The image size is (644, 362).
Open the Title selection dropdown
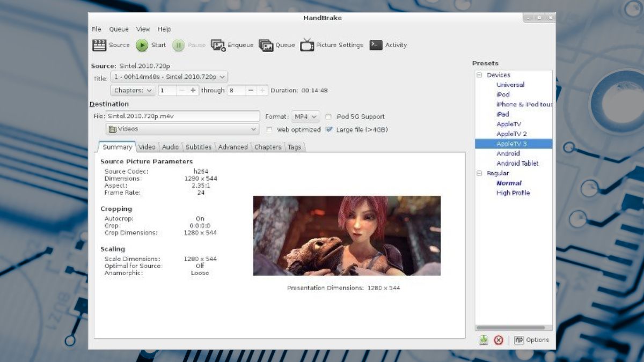tap(169, 77)
